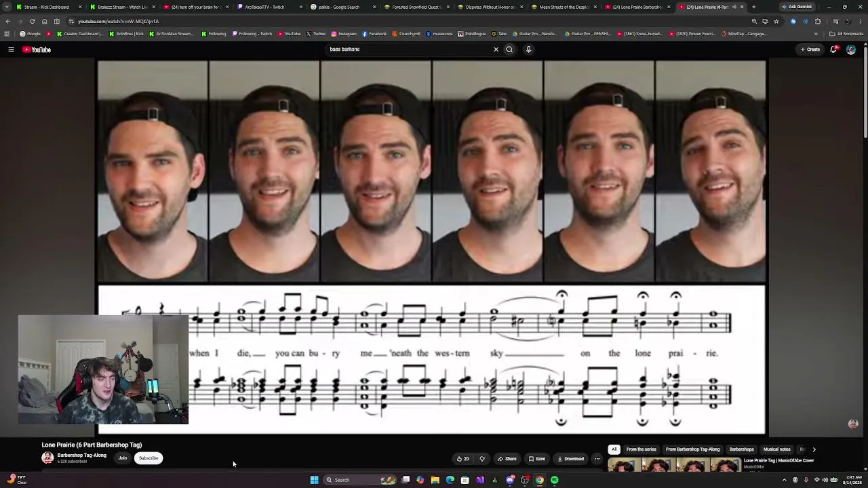Open the Barbershop Tag-Along channel avatar
Screen dimensions: 868x488
[47, 458]
